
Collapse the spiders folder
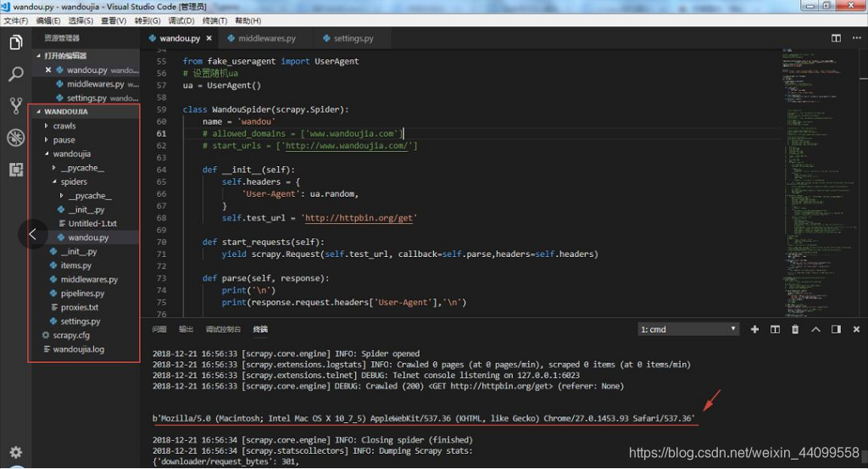pos(54,181)
